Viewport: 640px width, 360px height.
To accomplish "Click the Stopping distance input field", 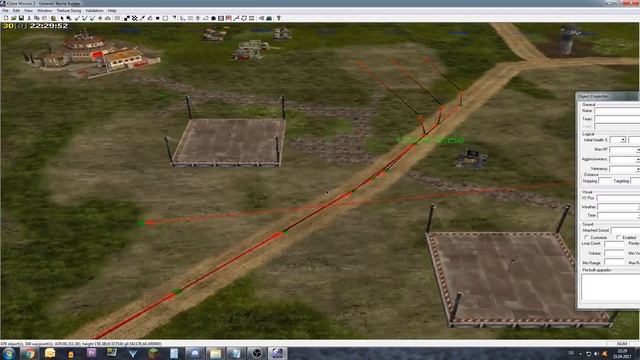I will point(605,181).
